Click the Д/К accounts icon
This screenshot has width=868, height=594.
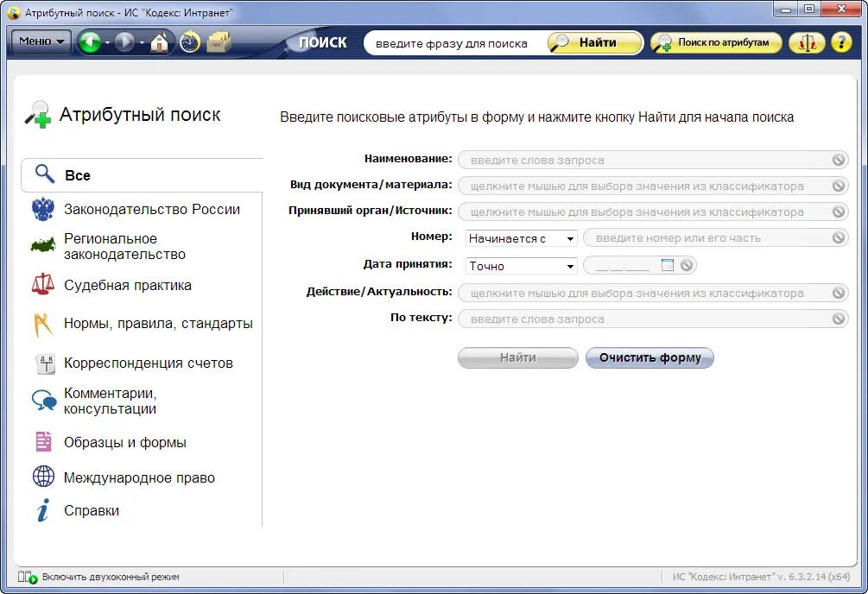44,363
